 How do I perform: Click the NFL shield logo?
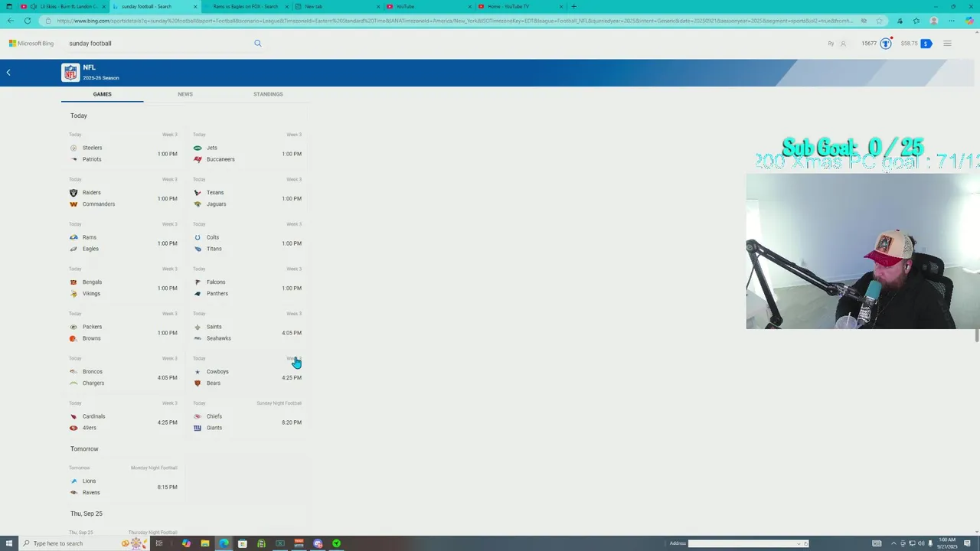coord(70,73)
